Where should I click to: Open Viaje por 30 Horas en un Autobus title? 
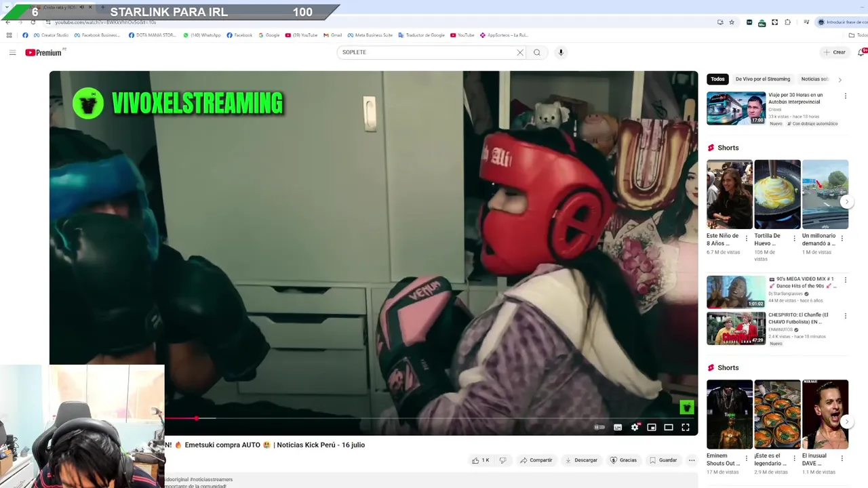(x=795, y=98)
